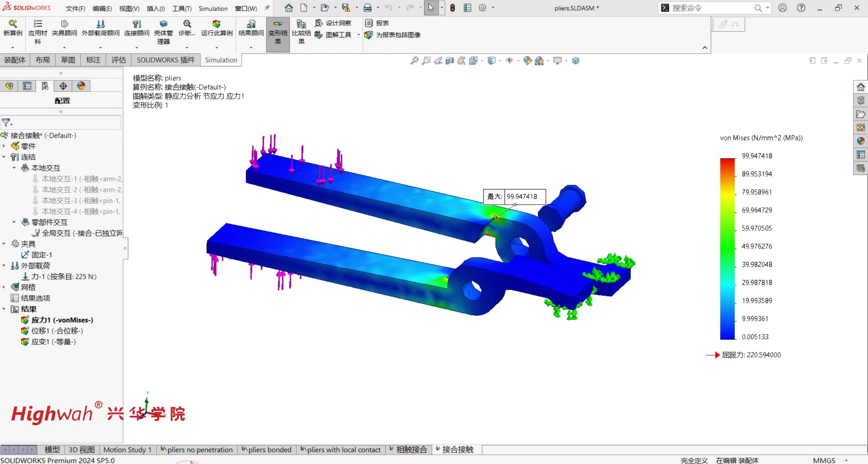Image resolution: width=868 pixels, height=464 pixels.
Task: Open the 设计洞察 design insight tool
Action: [333, 23]
